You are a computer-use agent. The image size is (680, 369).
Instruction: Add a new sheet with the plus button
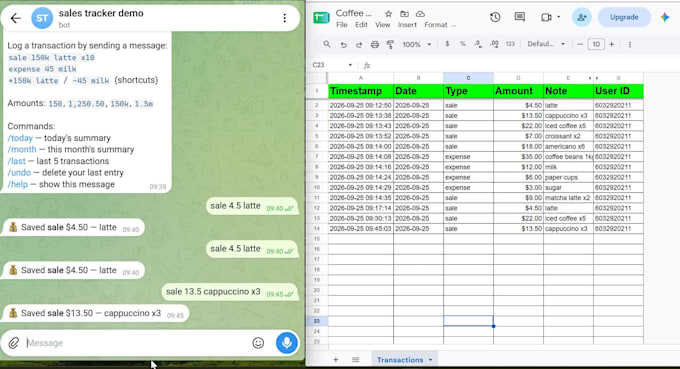(335, 359)
